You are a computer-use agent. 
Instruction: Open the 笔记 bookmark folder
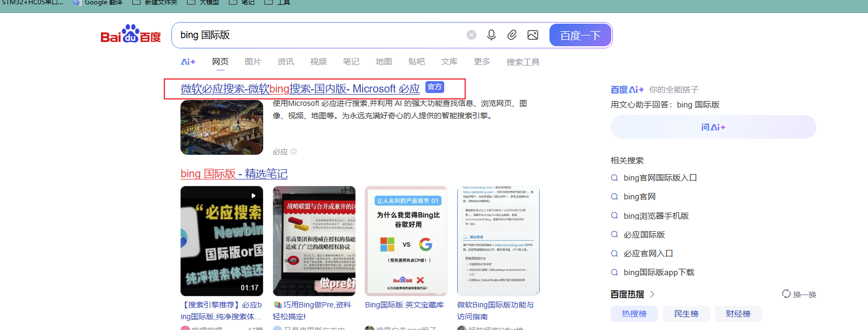coord(242,3)
